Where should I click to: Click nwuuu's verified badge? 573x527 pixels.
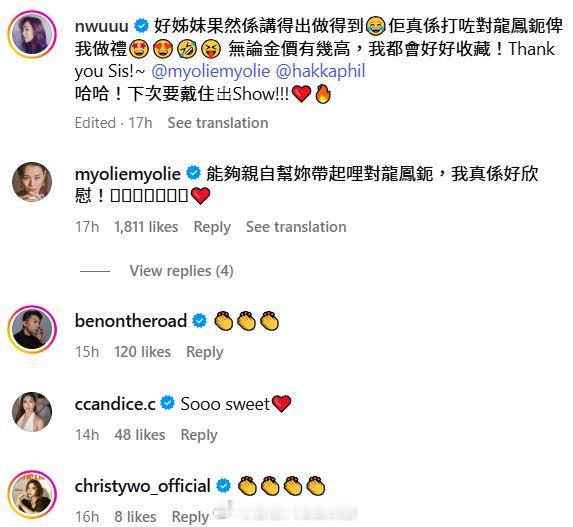click(x=141, y=26)
